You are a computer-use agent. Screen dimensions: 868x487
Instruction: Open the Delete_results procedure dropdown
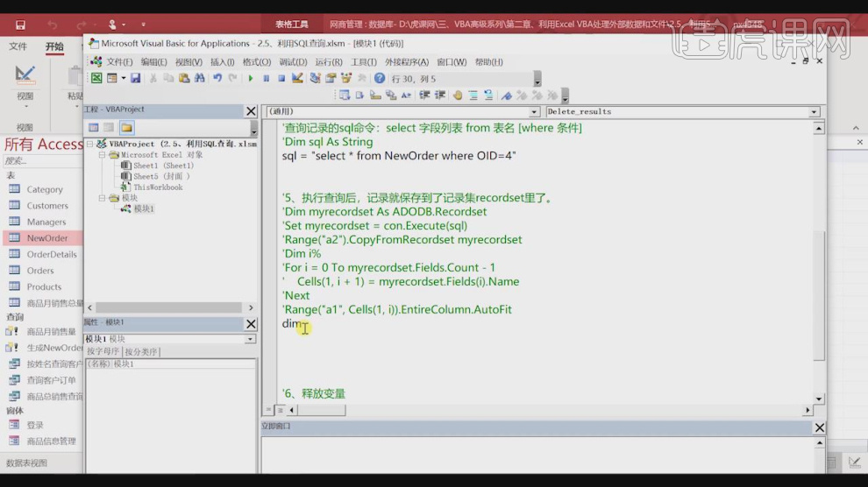click(x=814, y=111)
